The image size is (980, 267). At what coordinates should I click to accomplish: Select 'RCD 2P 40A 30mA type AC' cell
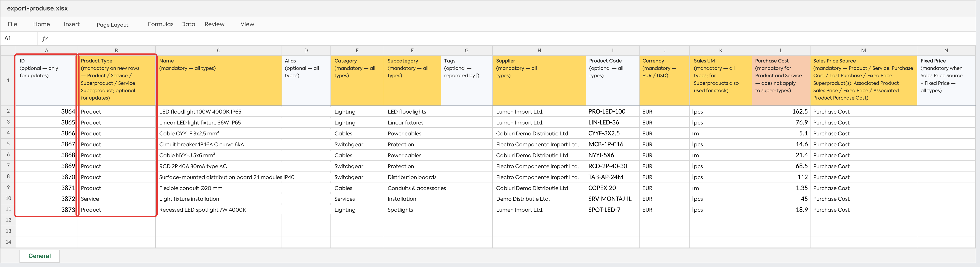point(218,166)
